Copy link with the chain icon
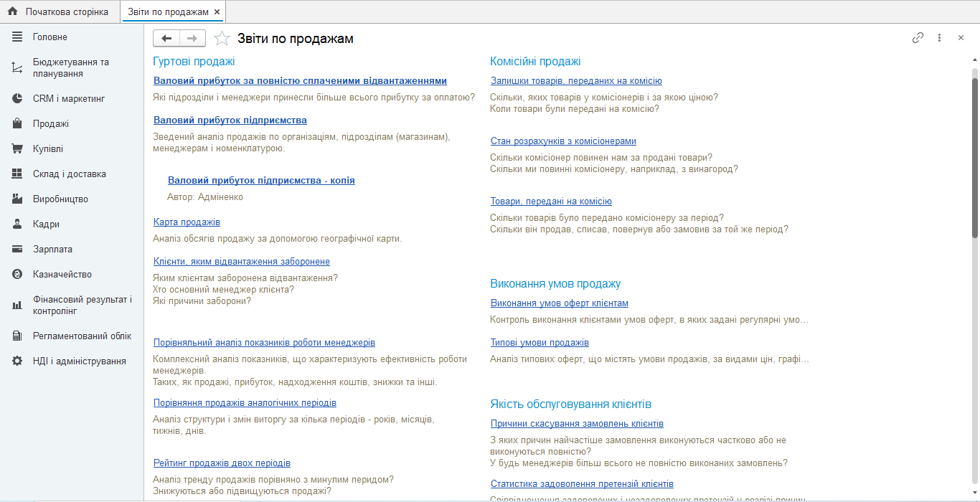Image resolution: width=980 pixels, height=502 pixels. point(918,38)
